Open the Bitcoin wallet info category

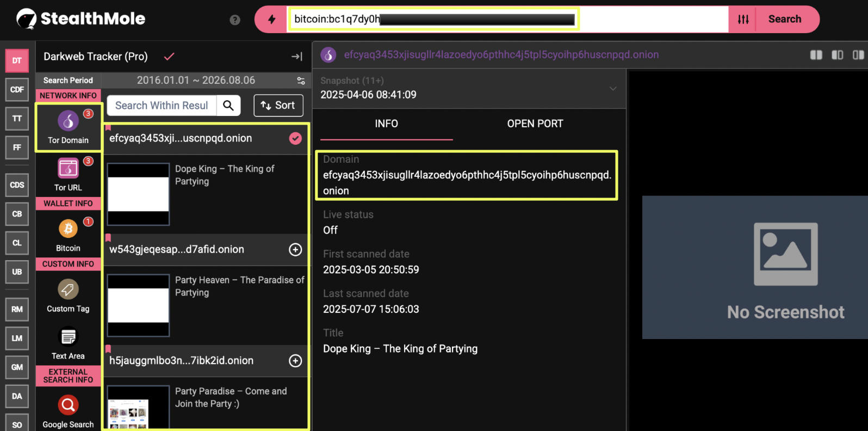tap(68, 235)
